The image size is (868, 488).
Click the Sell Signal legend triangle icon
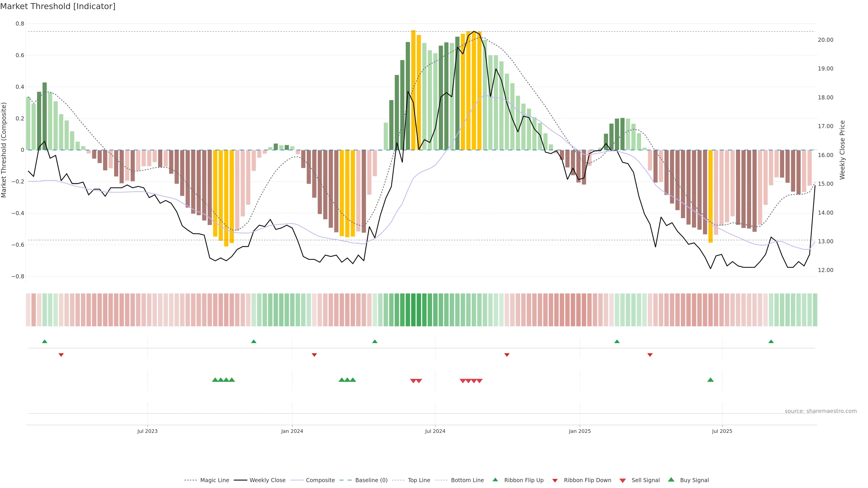coord(623,481)
